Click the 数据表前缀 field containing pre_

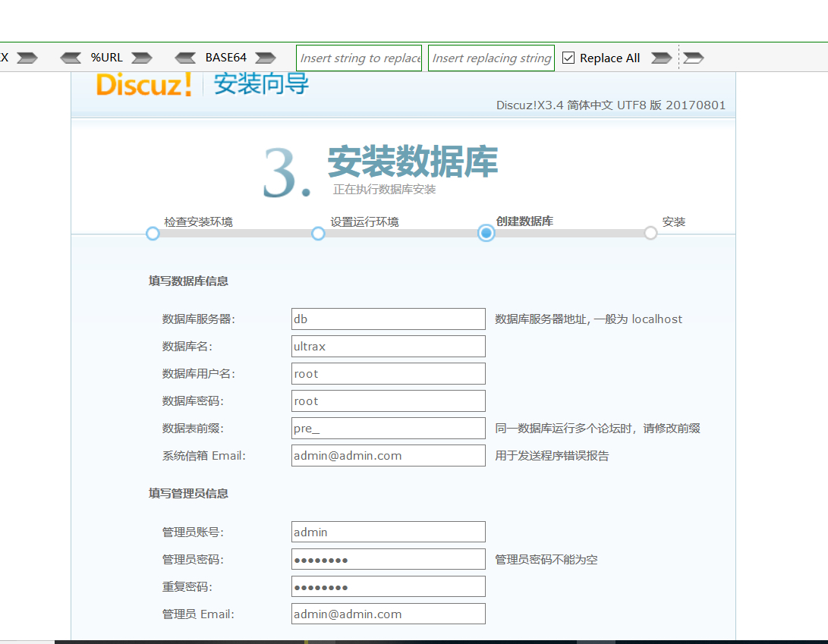pyautogui.click(x=388, y=429)
